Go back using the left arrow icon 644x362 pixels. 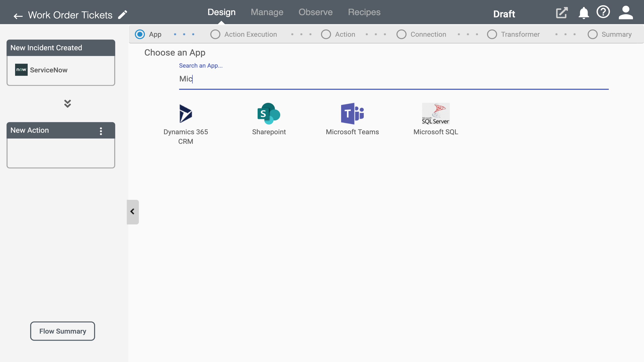tap(18, 16)
